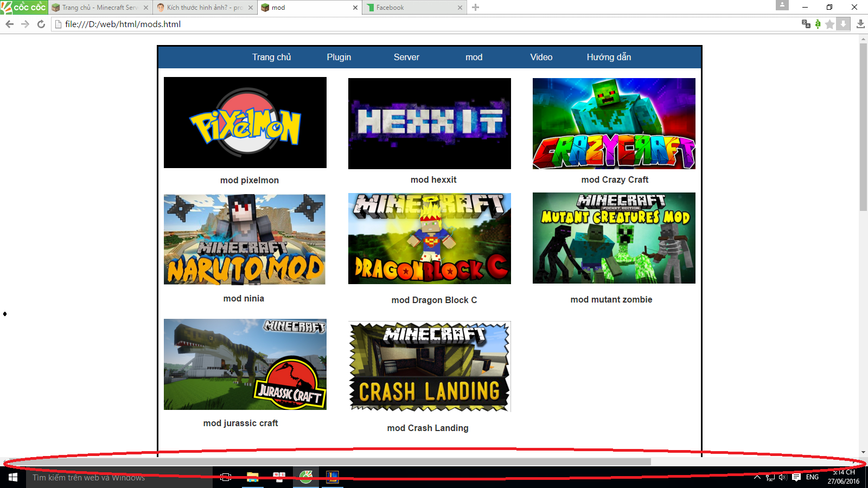The height and width of the screenshot is (488, 868).
Task: Open mod in the site menu
Action: pos(474,57)
